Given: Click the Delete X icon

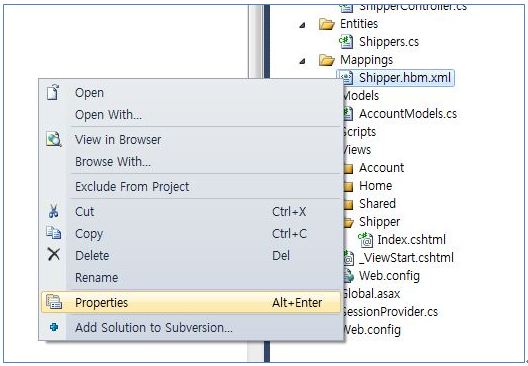Looking at the screenshot, I should (54, 255).
